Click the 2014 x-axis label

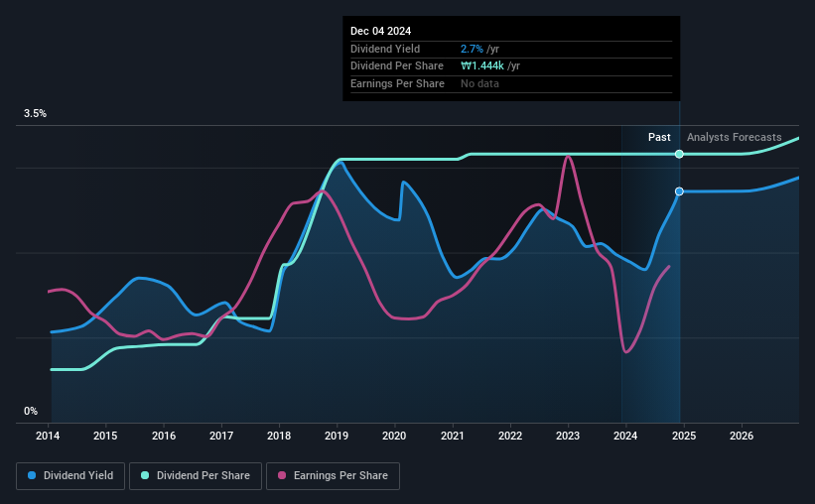click(x=48, y=436)
